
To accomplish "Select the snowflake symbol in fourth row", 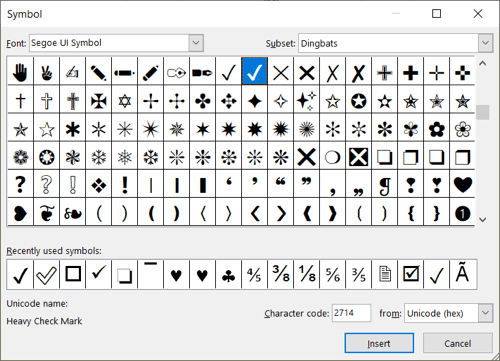I will 98,156.
